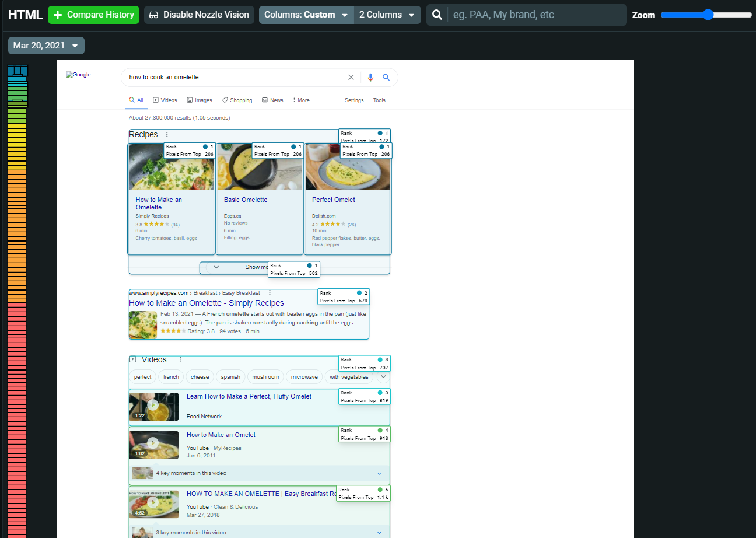Click the Rank 4 badge, Pixels From Top 913

tap(365, 434)
